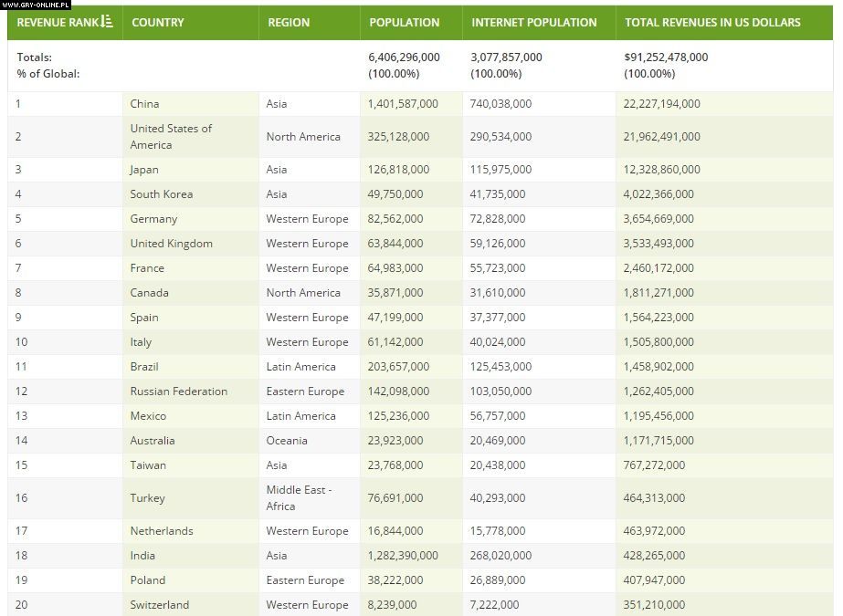Sort table by Country column header
This screenshot has height=616, width=843.
point(158,22)
